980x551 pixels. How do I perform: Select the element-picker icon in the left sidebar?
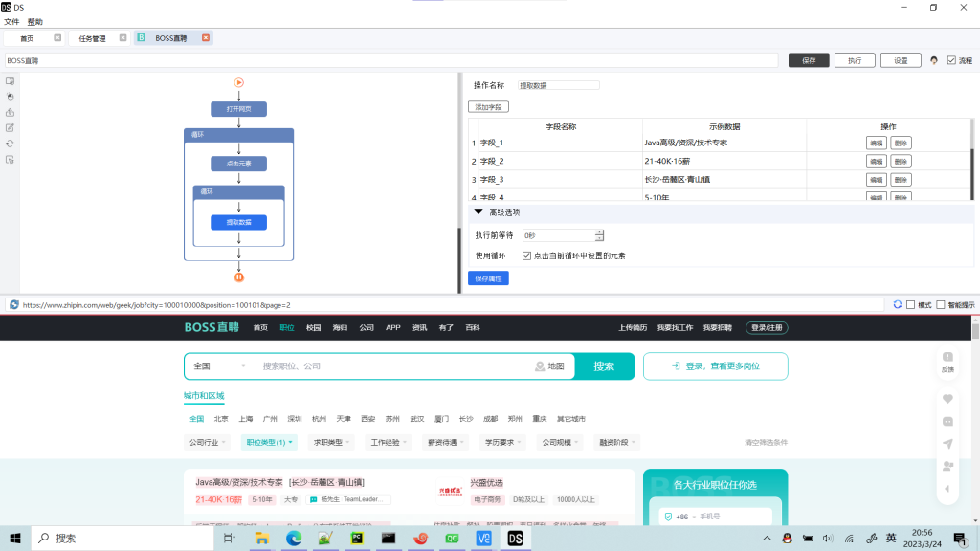click(10, 160)
